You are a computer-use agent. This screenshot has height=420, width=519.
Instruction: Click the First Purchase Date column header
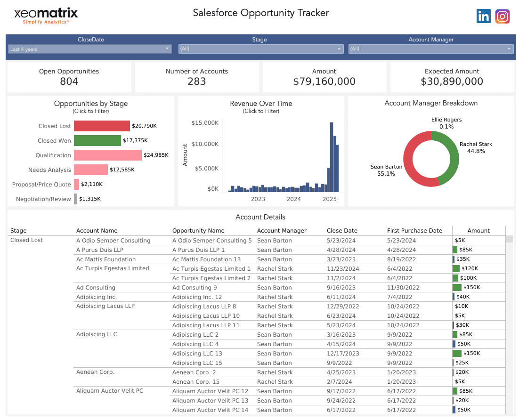(414, 230)
